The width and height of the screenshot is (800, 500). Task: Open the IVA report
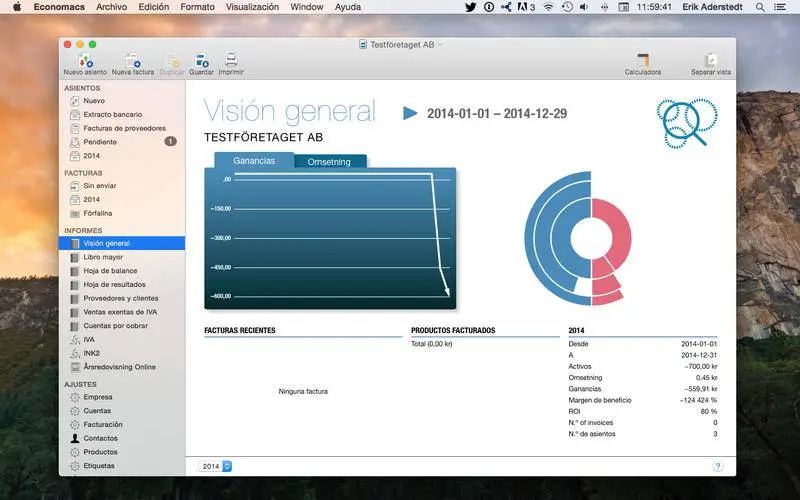tap(89, 340)
